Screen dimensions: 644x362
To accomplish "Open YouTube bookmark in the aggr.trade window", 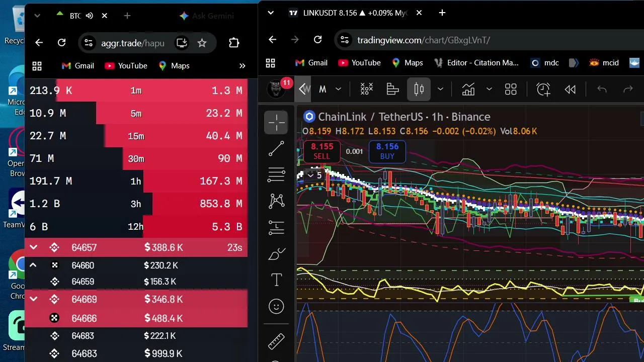I will point(126,66).
